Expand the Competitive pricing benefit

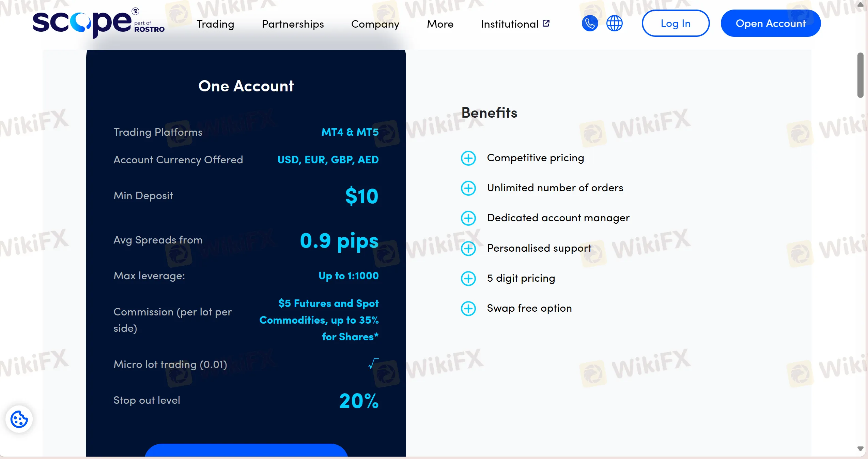click(468, 158)
